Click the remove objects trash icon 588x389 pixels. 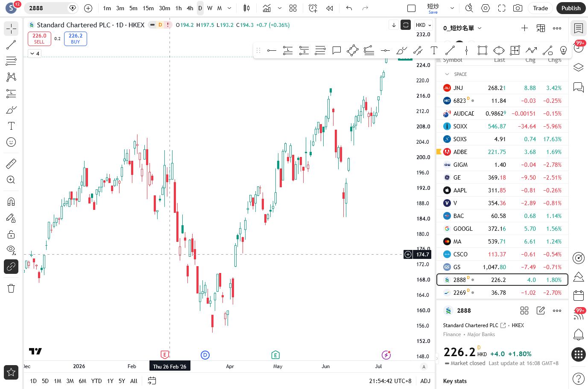[x=11, y=288]
